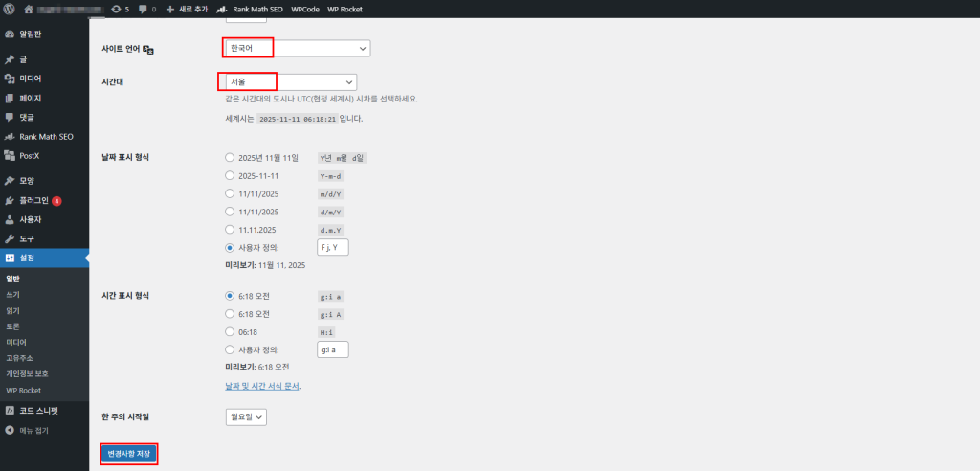Click the pin icon next to 글

coord(9,59)
